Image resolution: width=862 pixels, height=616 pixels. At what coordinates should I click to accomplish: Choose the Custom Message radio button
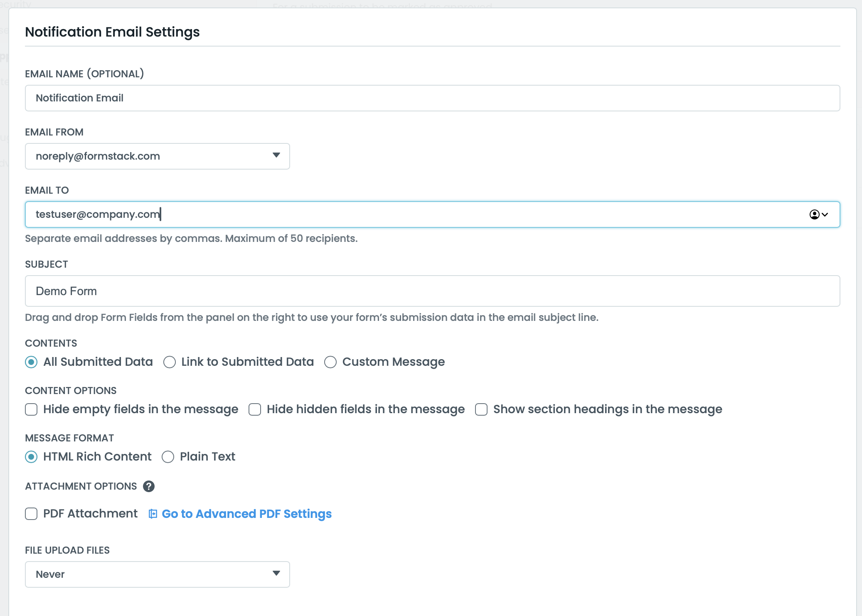[x=330, y=362]
